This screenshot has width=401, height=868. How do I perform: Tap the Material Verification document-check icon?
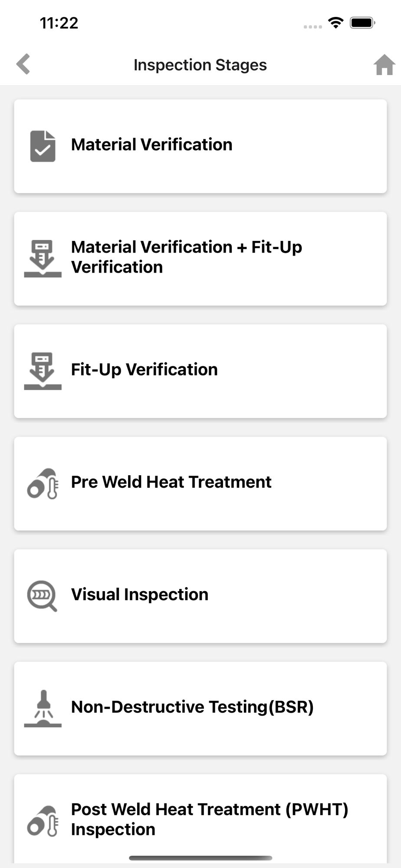[x=43, y=146]
